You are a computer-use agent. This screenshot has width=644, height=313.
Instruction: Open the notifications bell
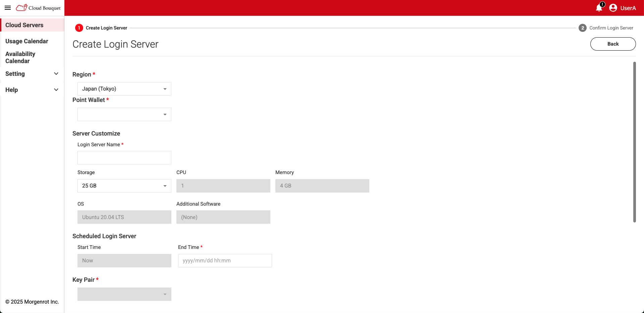click(x=599, y=8)
